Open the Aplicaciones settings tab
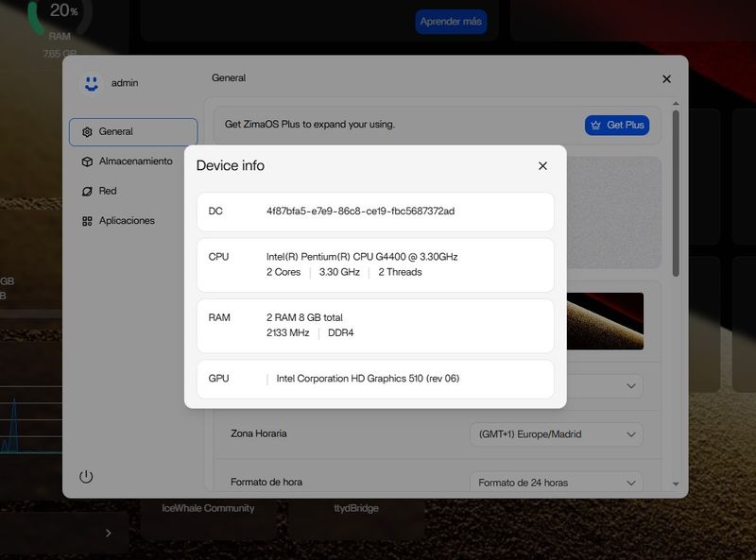 (133, 221)
